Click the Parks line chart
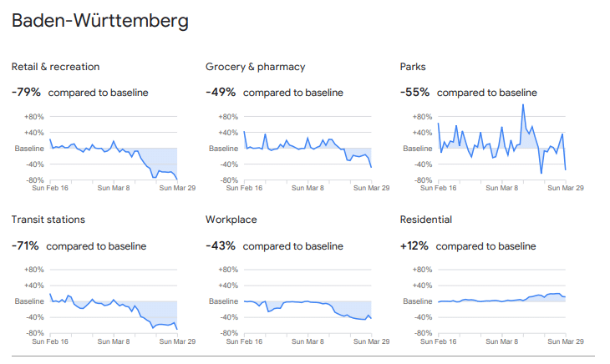 502,149
